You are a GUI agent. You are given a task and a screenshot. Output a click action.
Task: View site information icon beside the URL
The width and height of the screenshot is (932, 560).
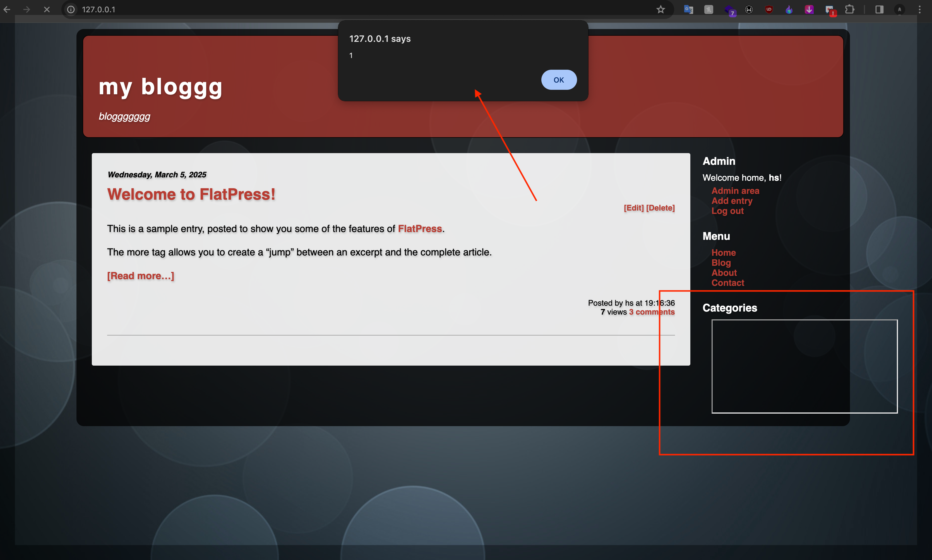click(71, 9)
